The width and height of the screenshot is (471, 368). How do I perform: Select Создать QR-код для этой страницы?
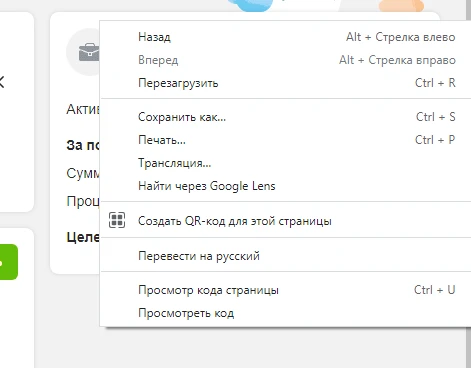click(x=286, y=221)
